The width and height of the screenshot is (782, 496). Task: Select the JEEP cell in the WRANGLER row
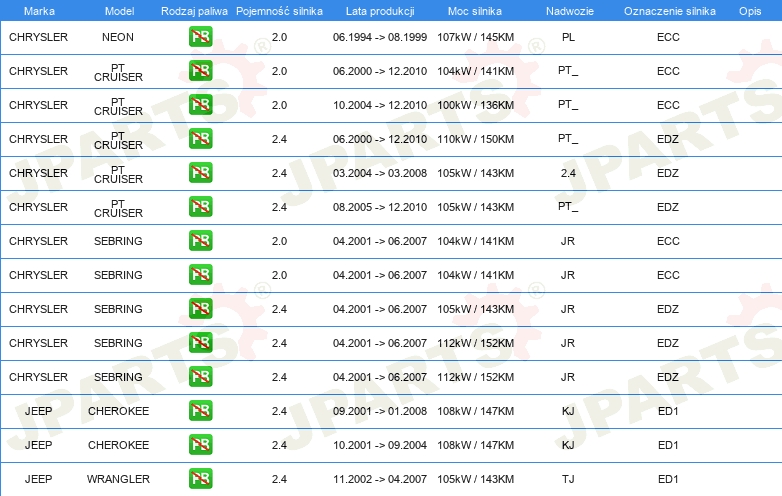point(38,479)
